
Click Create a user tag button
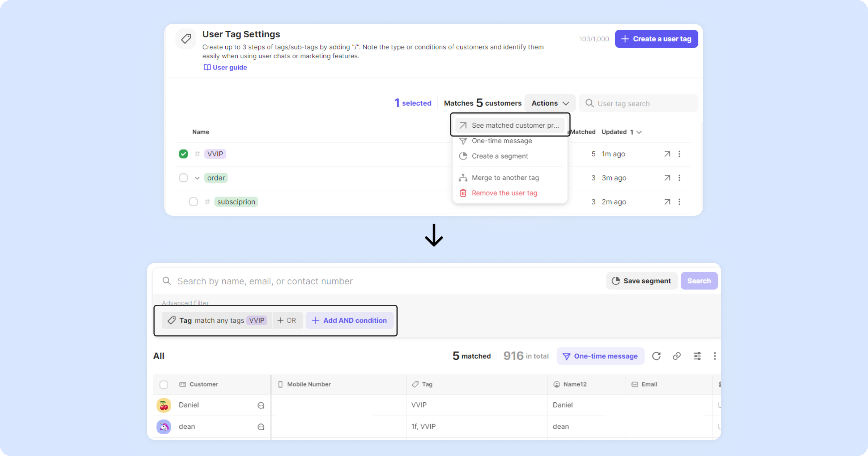pyautogui.click(x=656, y=39)
